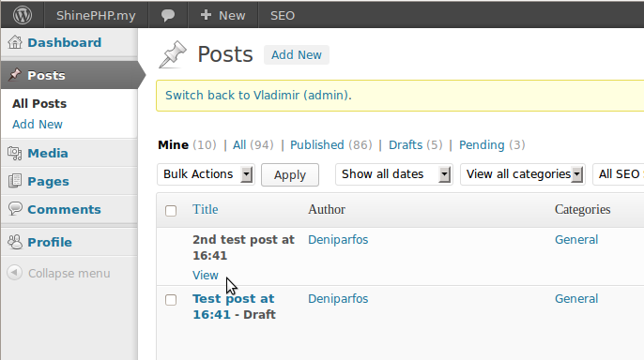Open the Bulk Actions dropdown
This screenshot has height=360, width=644.
point(206,174)
